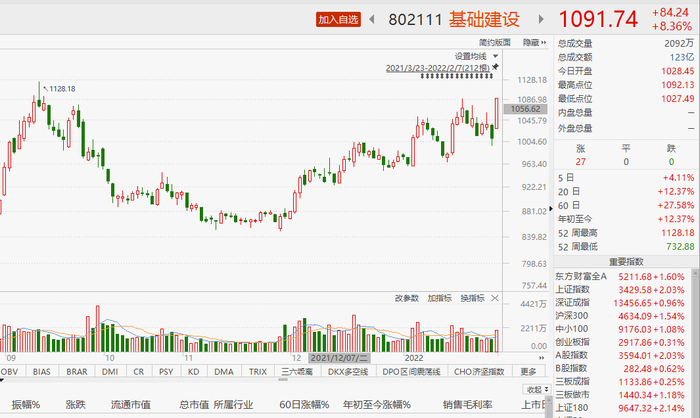Select the BIAS indicator tab
This screenshot has height=418, width=700.
pyautogui.click(x=42, y=372)
